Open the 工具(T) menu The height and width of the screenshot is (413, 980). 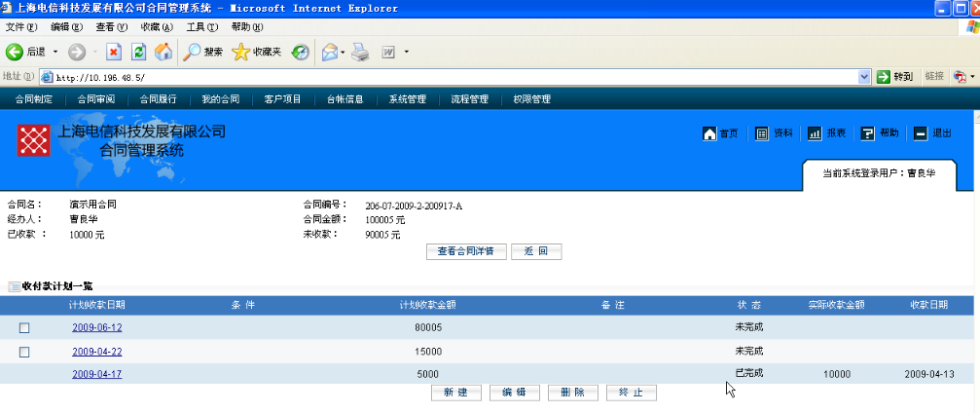201,27
